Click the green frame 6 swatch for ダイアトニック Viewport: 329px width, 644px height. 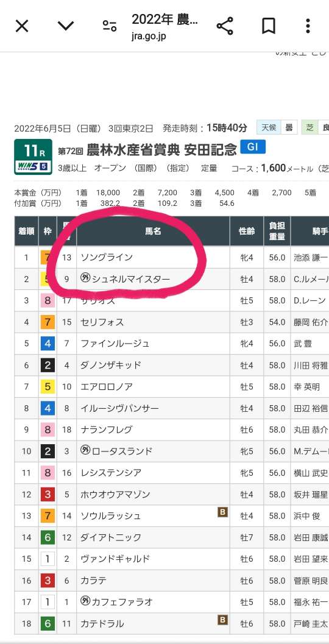coord(48,537)
